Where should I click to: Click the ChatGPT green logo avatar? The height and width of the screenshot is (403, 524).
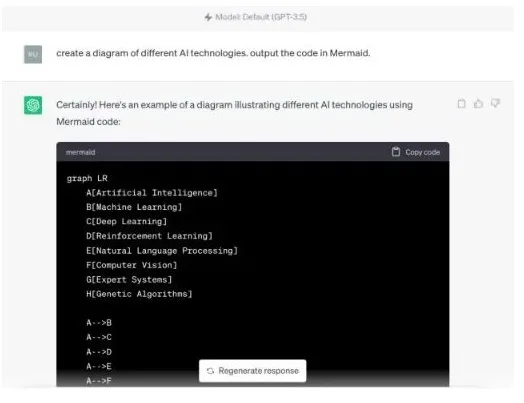pyautogui.click(x=33, y=105)
